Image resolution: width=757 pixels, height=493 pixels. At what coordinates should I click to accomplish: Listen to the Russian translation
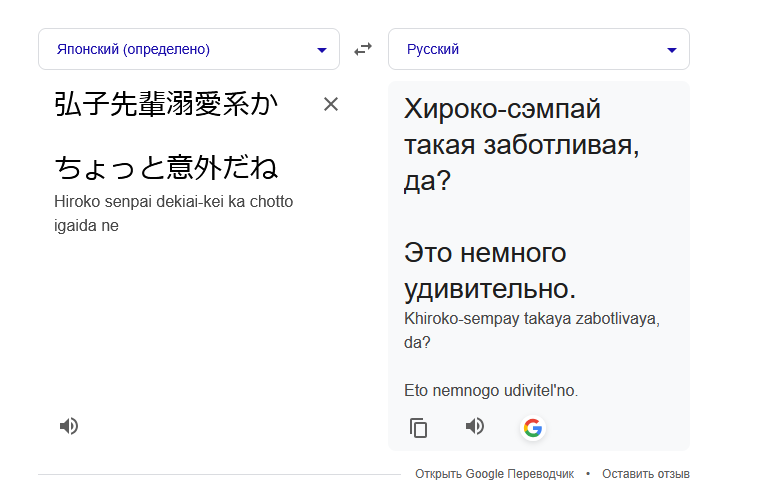(x=475, y=427)
